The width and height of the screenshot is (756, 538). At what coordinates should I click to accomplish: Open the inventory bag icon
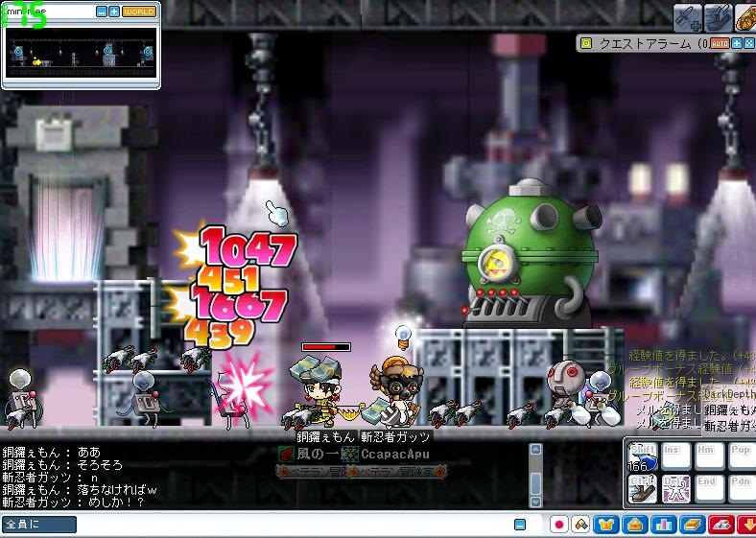[635, 525]
